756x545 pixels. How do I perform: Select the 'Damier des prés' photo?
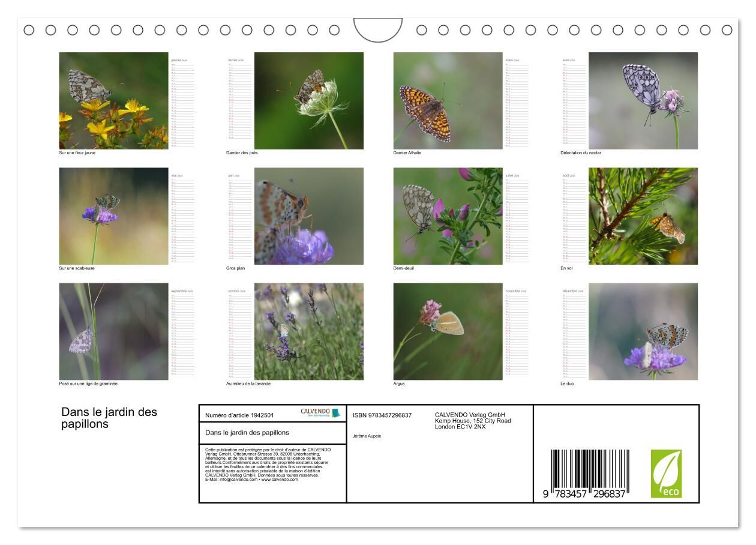pyautogui.click(x=308, y=100)
